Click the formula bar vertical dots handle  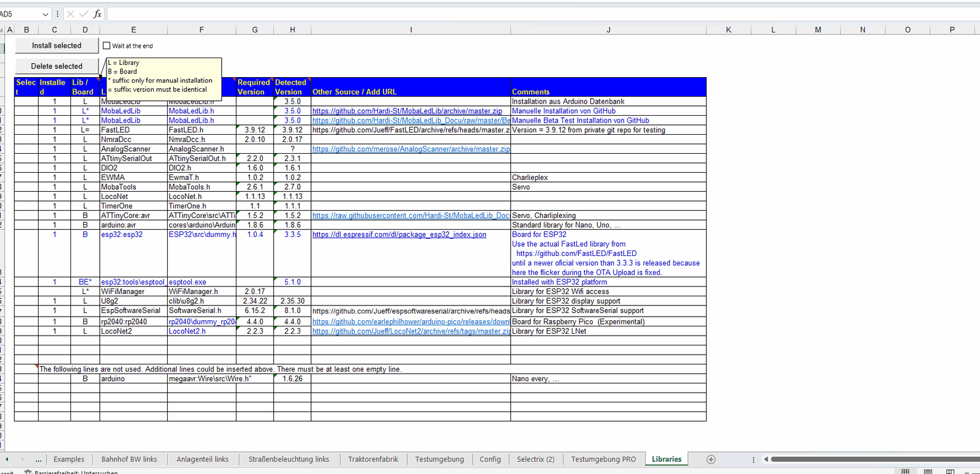click(58, 14)
